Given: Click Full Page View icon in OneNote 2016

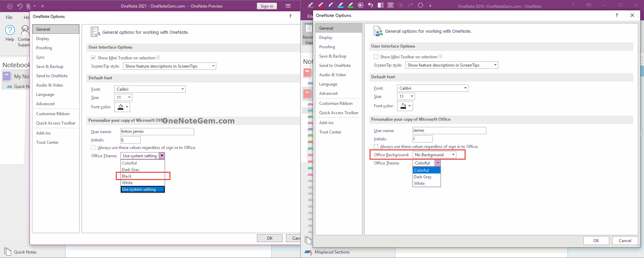Looking at the screenshot, I should [391, 5].
